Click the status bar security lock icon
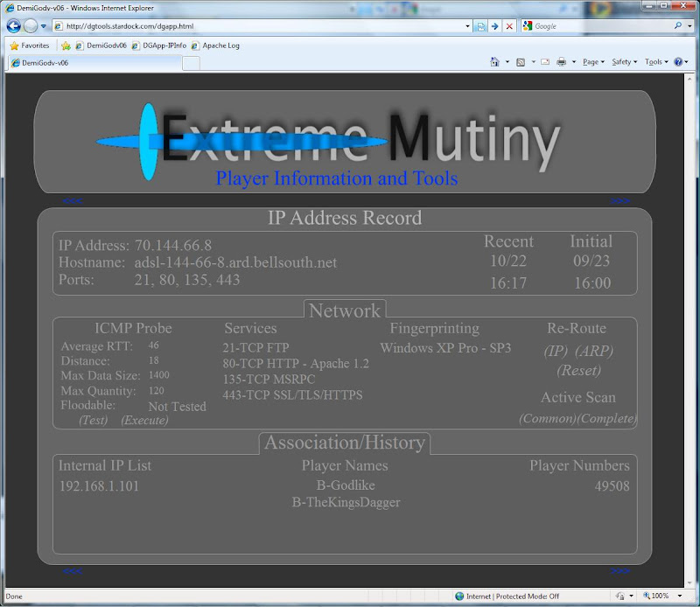The image size is (700, 607). pos(620,597)
